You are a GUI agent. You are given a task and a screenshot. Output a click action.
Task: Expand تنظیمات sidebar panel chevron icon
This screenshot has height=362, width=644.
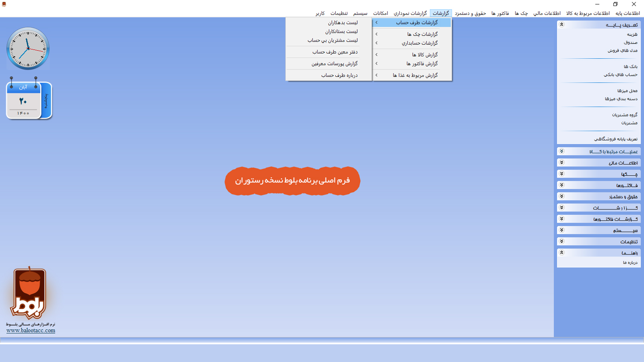562,241
